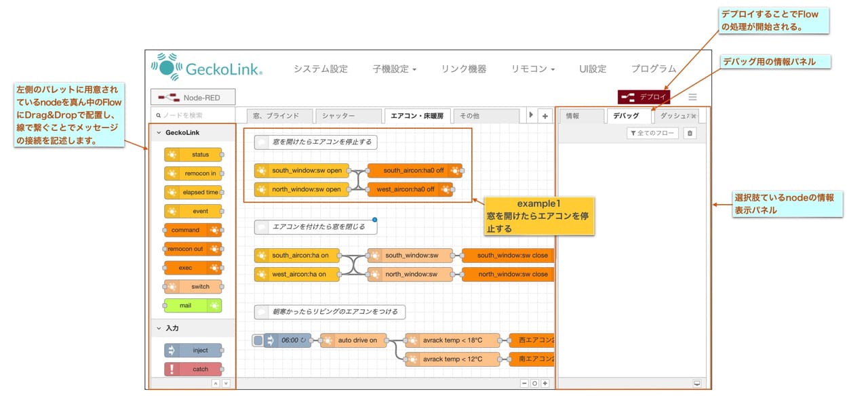Select the exec palette node

193,268
